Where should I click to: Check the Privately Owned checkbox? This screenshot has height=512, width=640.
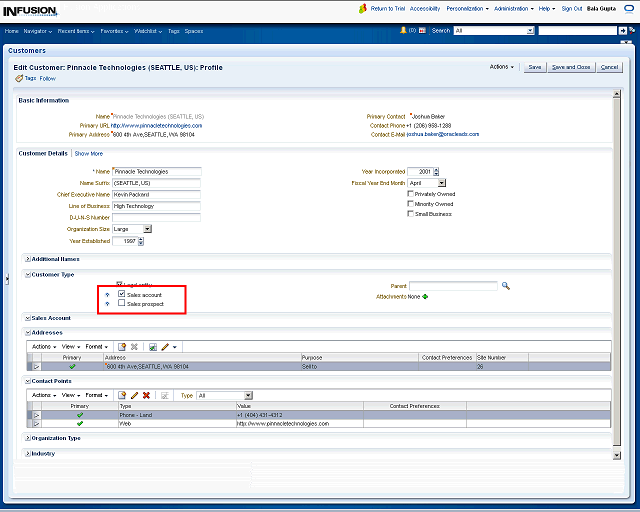tap(411, 194)
